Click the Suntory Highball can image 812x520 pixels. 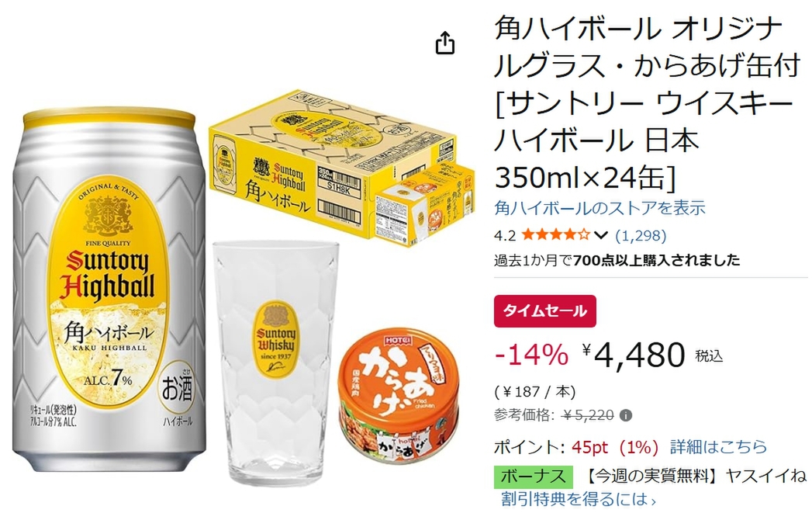click(109, 290)
